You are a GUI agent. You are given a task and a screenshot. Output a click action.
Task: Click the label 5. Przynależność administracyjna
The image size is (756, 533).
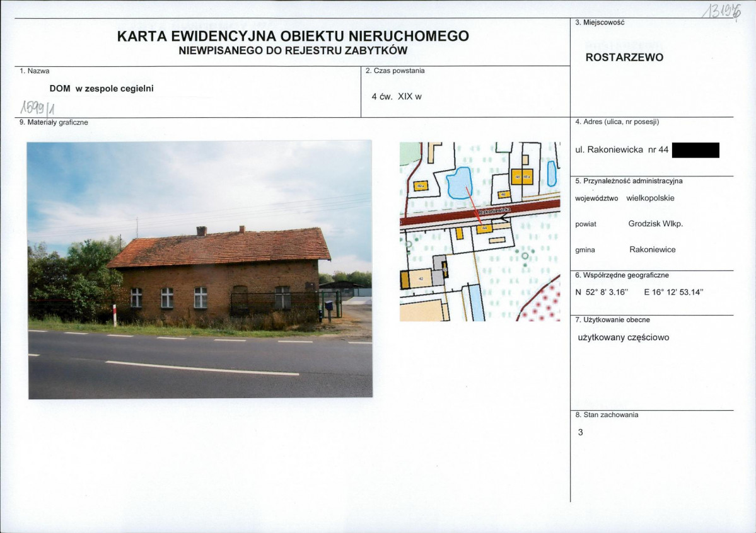click(x=629, y=181)
